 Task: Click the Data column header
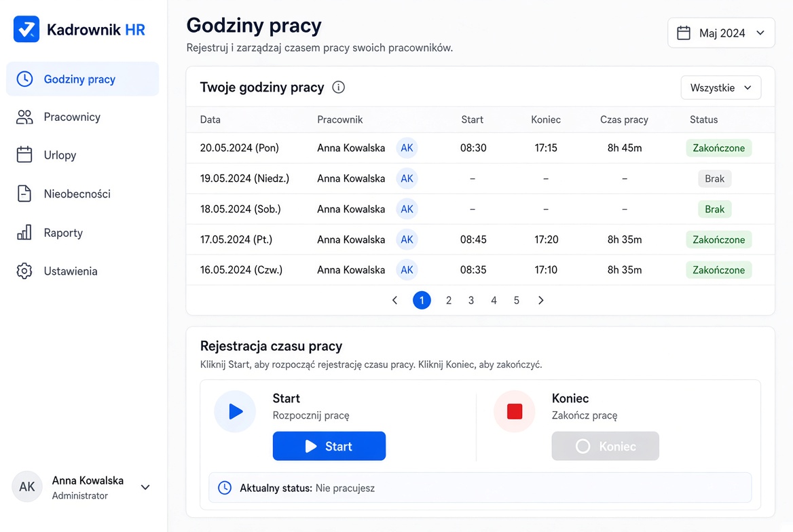[x=210, y=119]
